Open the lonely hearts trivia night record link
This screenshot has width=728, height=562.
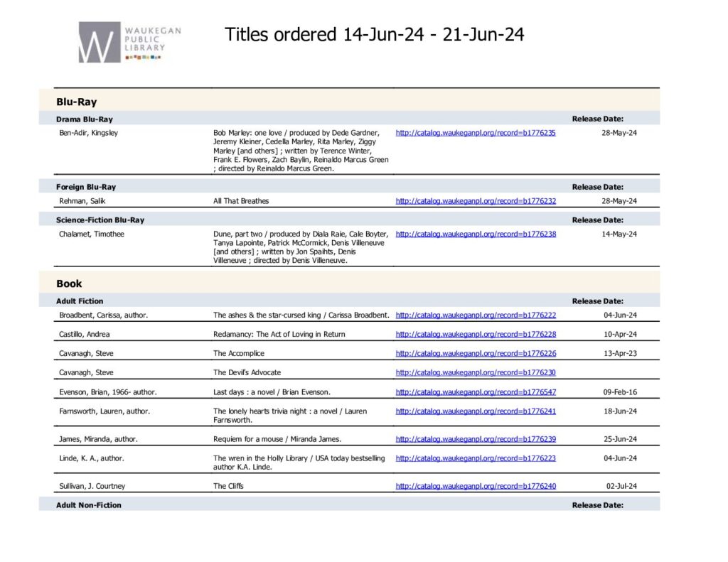pyautogui.click(x=476, y=411)
